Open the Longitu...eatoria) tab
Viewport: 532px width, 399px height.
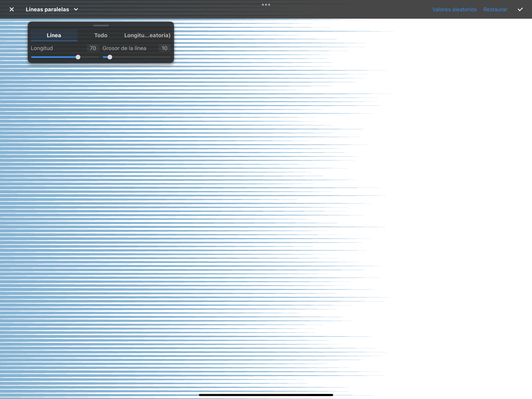click(147, 35)
